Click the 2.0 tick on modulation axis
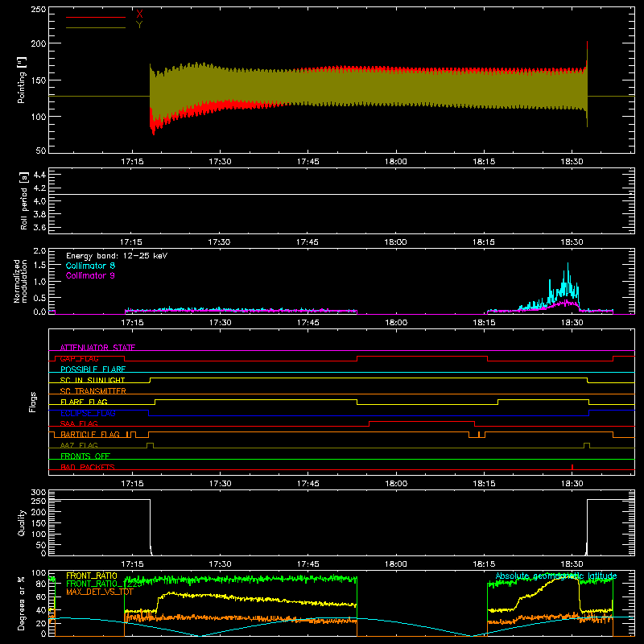The image size is (644, 644). (x=39, y=250)
